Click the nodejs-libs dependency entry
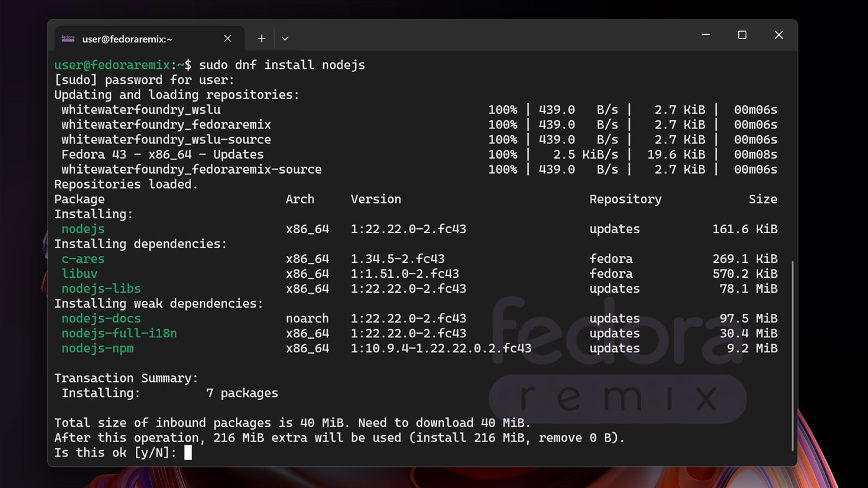Screen dimensions: 868x488 coord(101,288)
